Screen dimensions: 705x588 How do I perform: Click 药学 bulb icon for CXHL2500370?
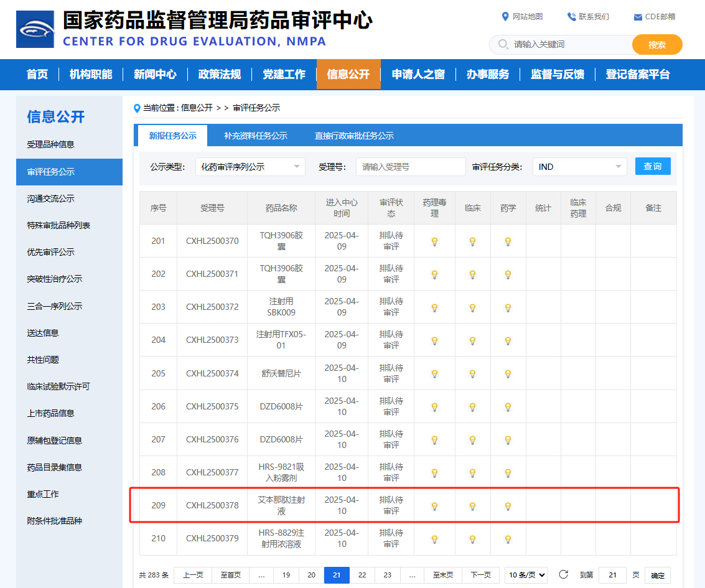[x=508, y=241]
